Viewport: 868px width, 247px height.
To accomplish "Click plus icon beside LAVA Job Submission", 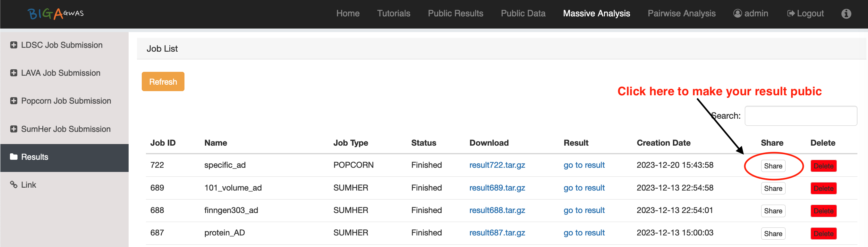I will tap(13, 73).
